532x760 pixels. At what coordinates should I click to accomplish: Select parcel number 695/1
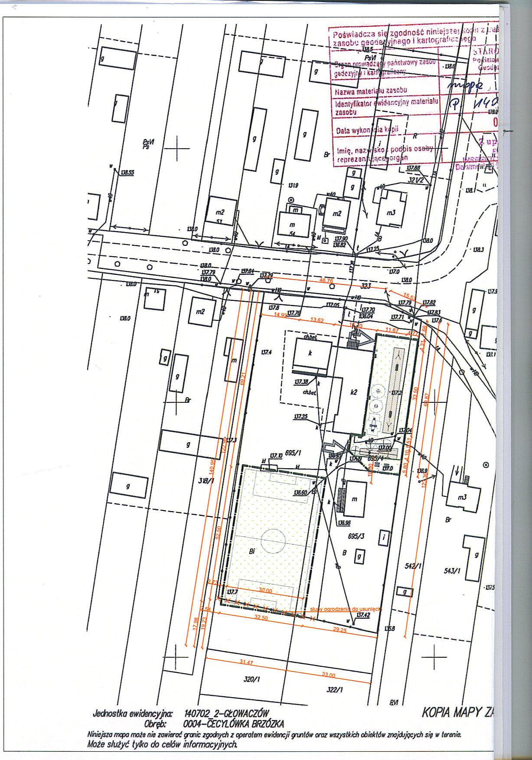293,453
